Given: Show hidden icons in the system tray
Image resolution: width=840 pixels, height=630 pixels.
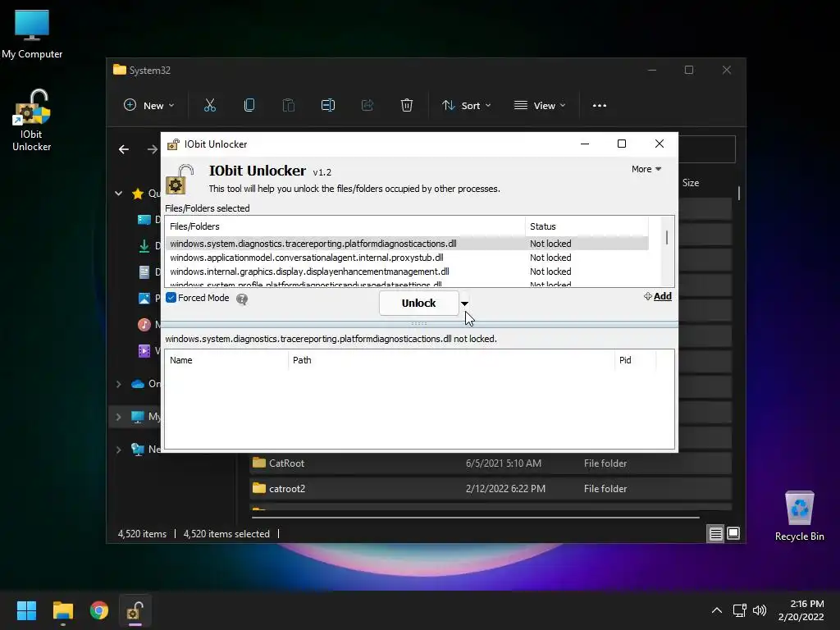Looking at the screenshot, I should coord(717,610).
